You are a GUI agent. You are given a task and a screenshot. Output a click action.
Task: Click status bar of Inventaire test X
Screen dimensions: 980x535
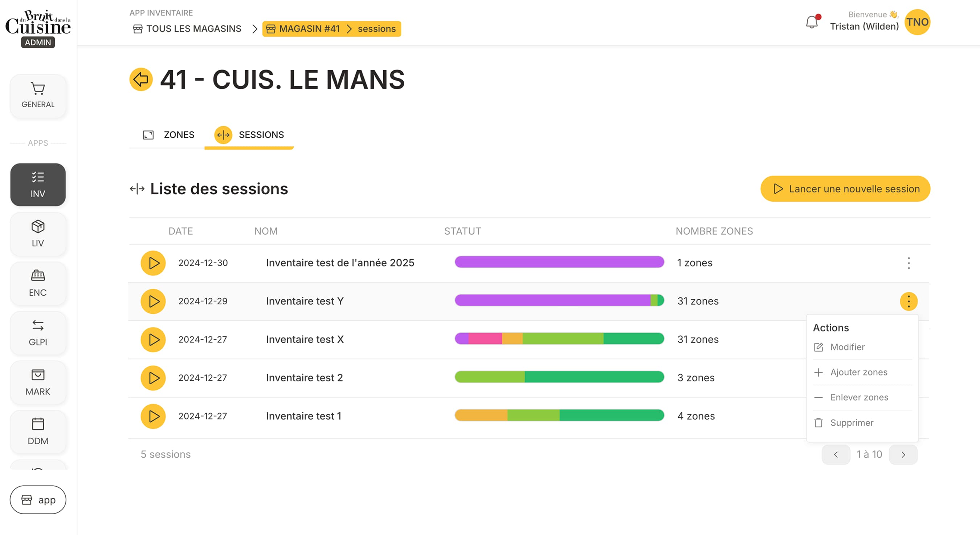tap(559, 339)
